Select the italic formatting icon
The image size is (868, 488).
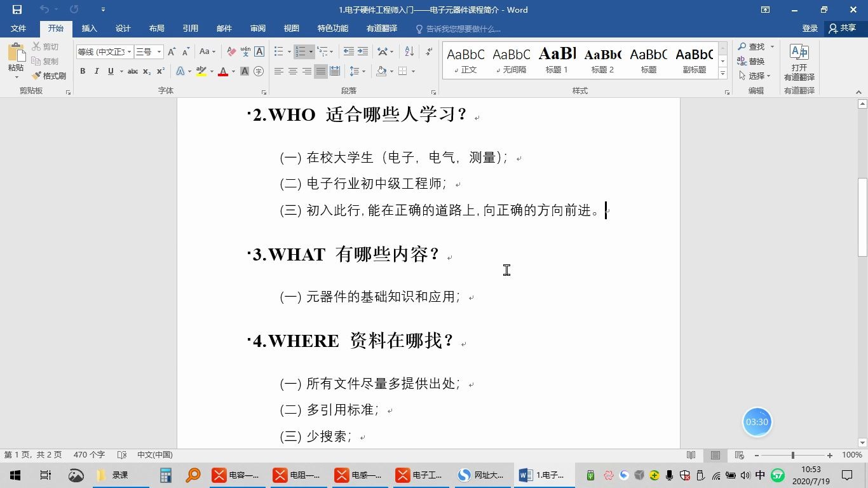[95, 71]
